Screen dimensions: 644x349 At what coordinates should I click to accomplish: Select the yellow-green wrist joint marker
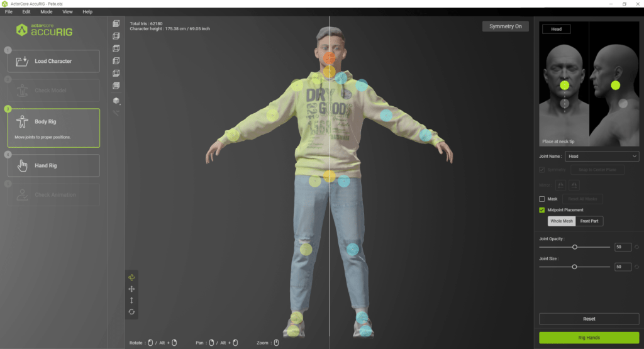233,135
